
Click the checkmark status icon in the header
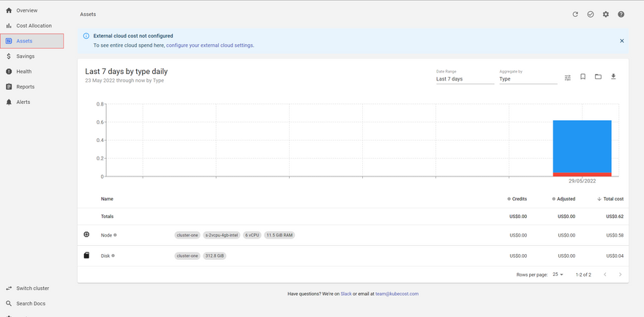[x=590, y=14]
